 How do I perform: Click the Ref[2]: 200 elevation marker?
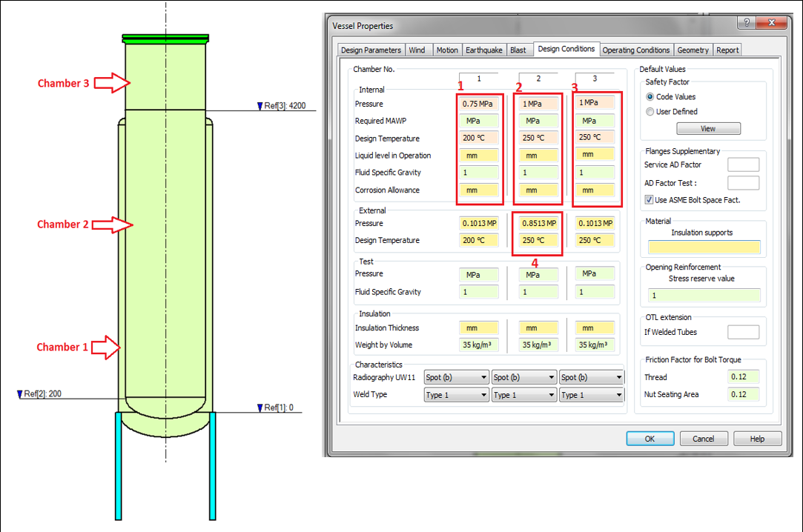coord(40,394)
